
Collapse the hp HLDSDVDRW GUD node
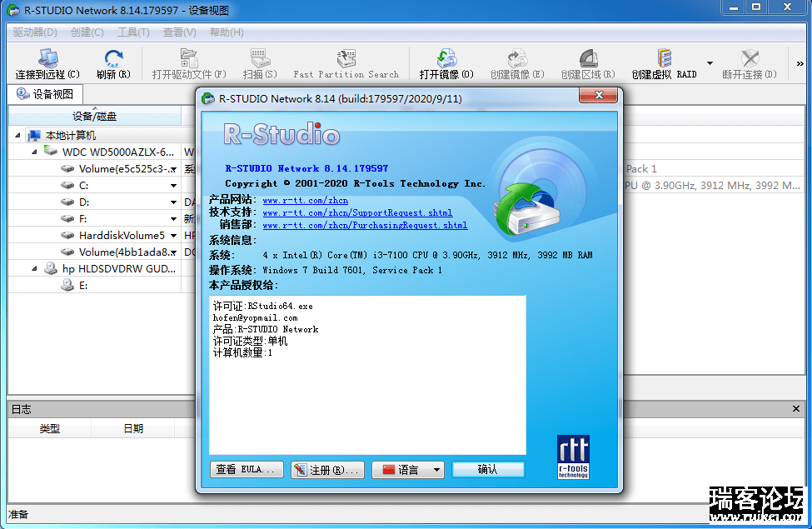tap(34, 269)
